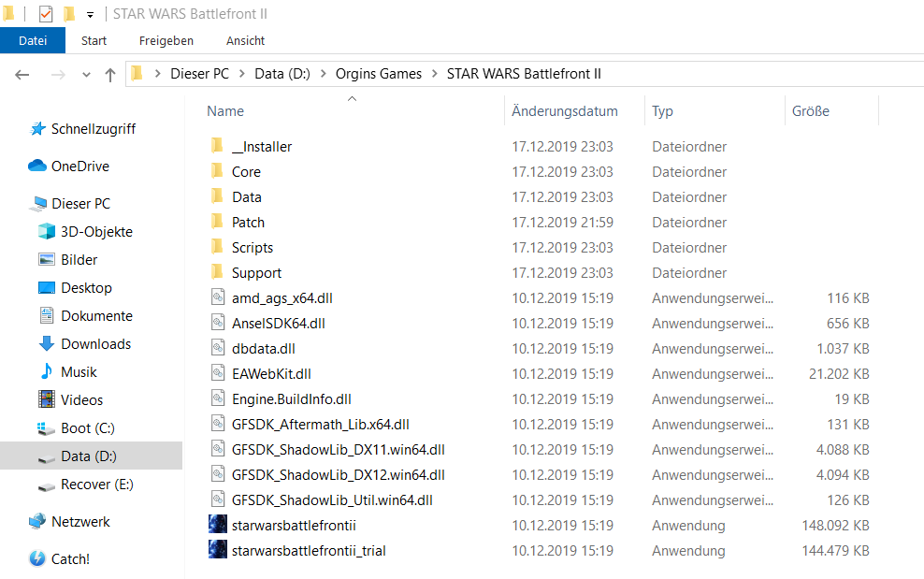
Task: Select the '148.092 KB' size cell
Action: (x=835, y=526)
